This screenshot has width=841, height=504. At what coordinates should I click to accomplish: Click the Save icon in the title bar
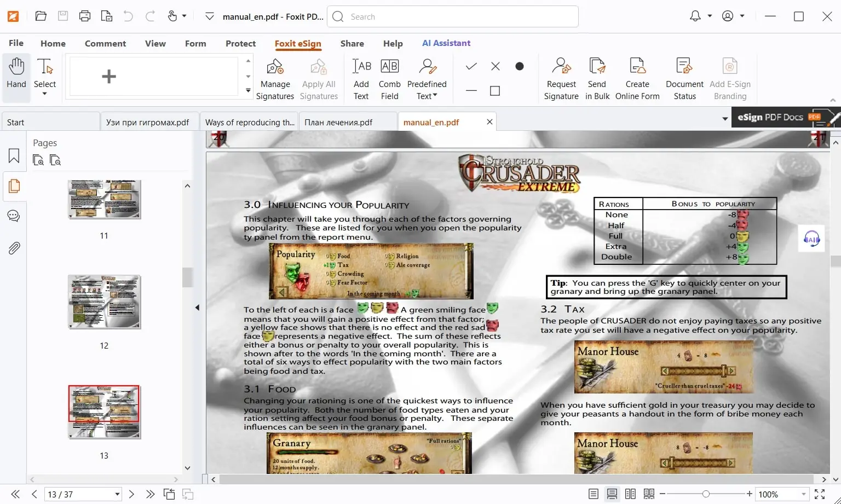tap(63, 16)
